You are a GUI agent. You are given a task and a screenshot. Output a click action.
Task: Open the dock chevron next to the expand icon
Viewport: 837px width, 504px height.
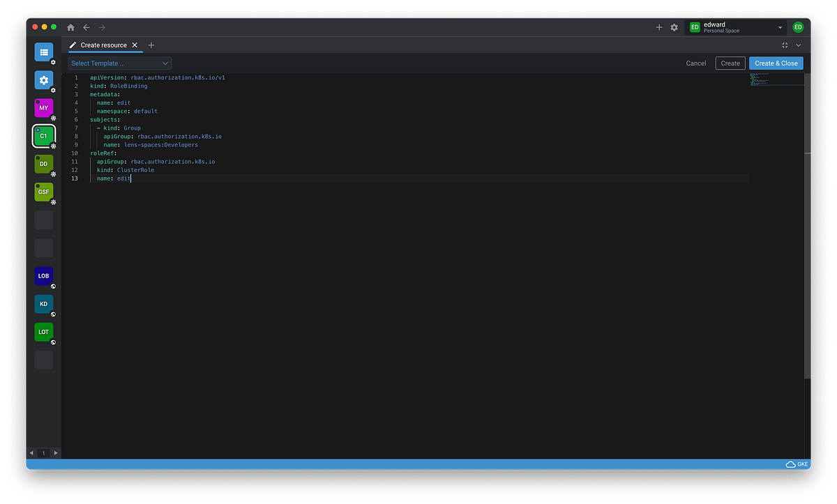[798, 44]
